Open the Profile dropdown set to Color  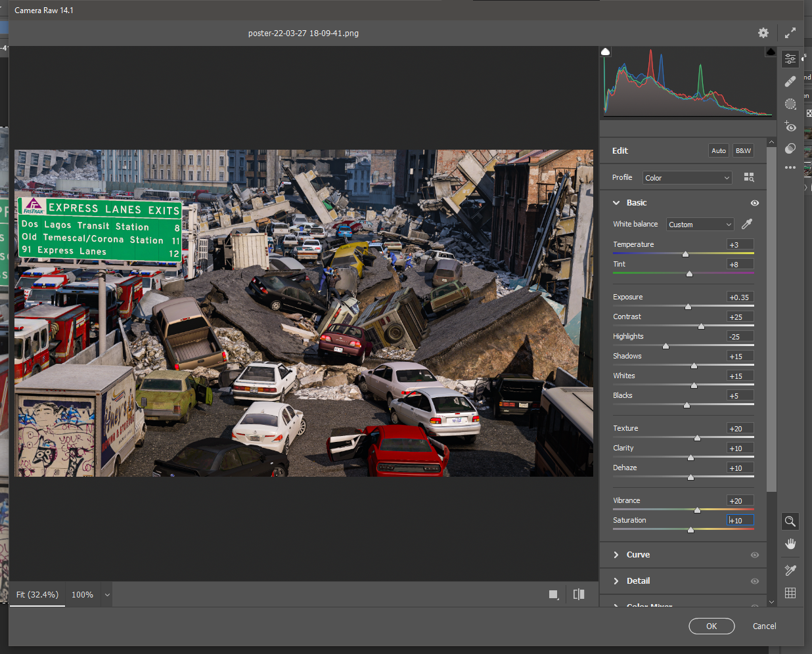click(x=687, y=178)
